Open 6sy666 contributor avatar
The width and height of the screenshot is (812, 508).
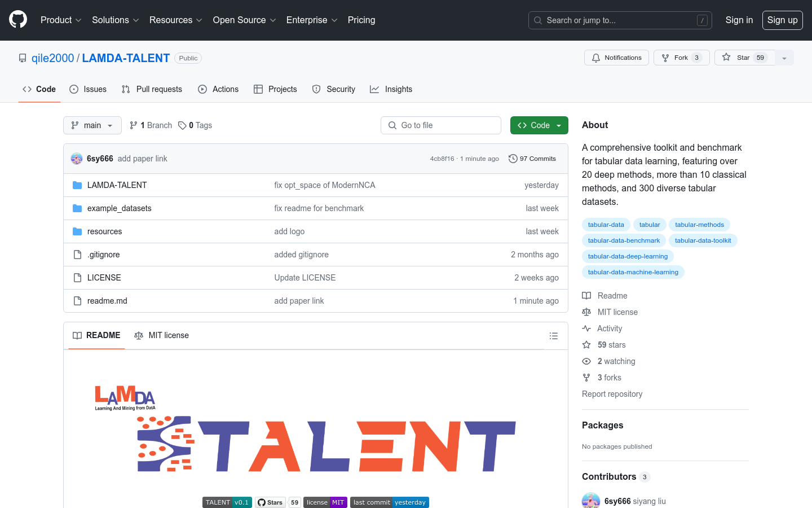591,501
